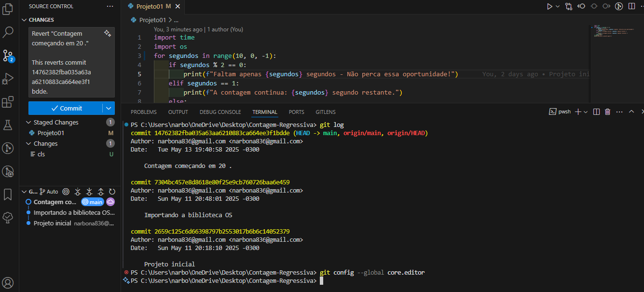Switch to the PROBLEMS tab
This screenshot has width=644, height=292.
(x=144, y=112)
